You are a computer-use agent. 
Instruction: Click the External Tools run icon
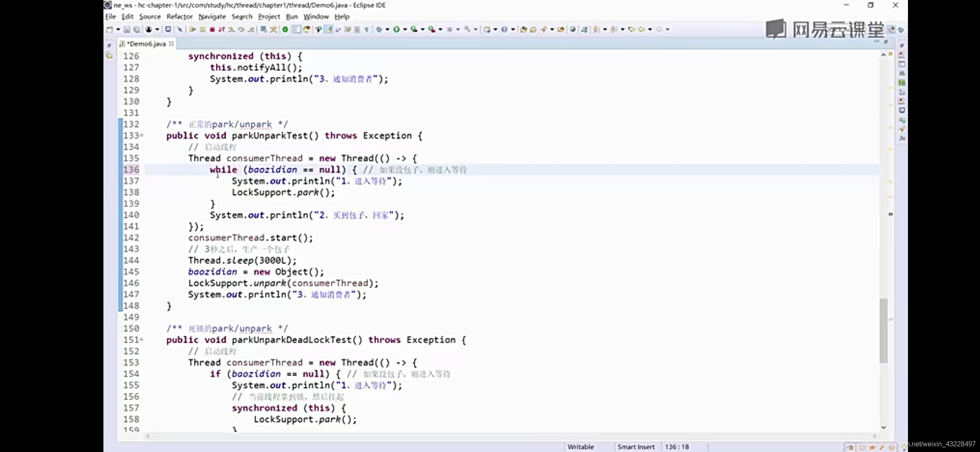coord(431,29)
